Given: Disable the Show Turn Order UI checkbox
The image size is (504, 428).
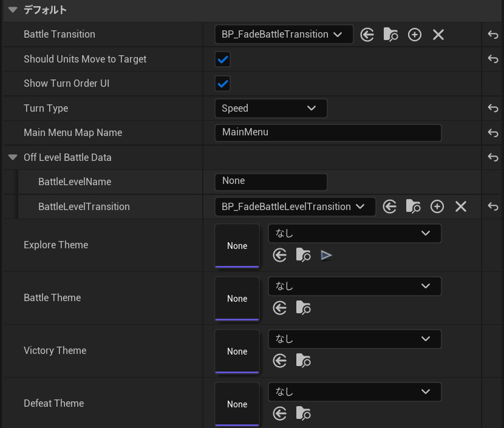Looking at the screenshot, I should click(x=223, y=84).
